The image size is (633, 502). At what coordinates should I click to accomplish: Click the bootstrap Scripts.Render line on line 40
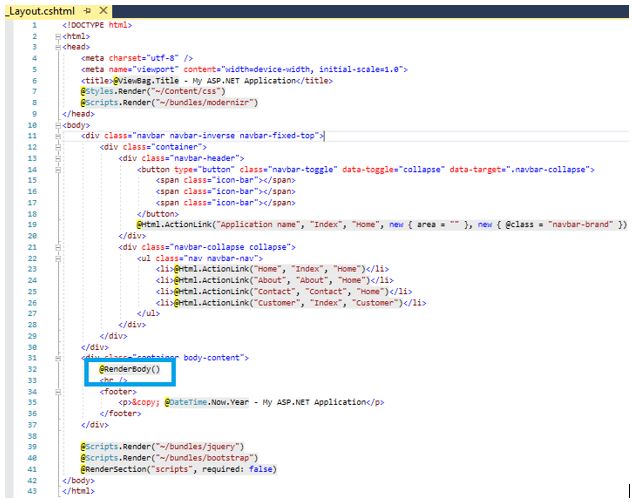pyautogui.click(x=169, y=458)
